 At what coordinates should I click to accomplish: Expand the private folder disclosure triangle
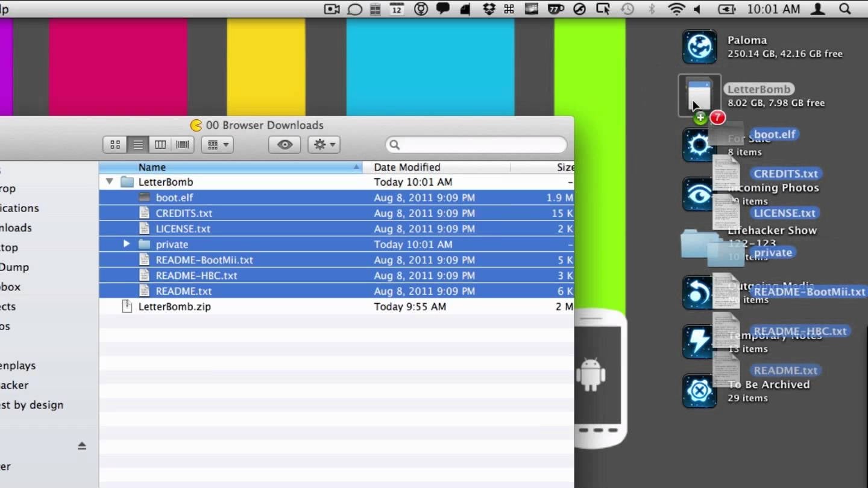tap(127, 244)
